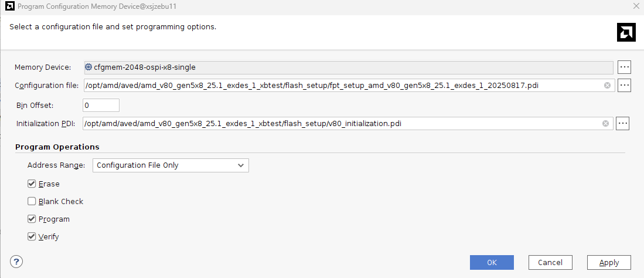This screenshot has height=278, width=644.
Task: Confirm programming with the OK button
Action: (x=492, y=262)
